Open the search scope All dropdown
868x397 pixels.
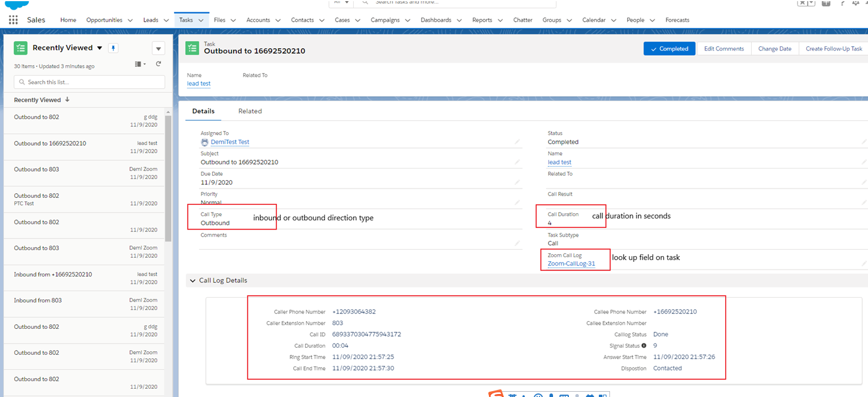pos(341,3)
